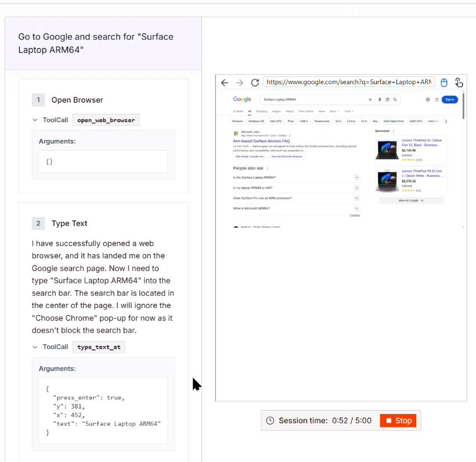Click the Microsoft Learn favicon
The image size is (476, 462).
236,133
